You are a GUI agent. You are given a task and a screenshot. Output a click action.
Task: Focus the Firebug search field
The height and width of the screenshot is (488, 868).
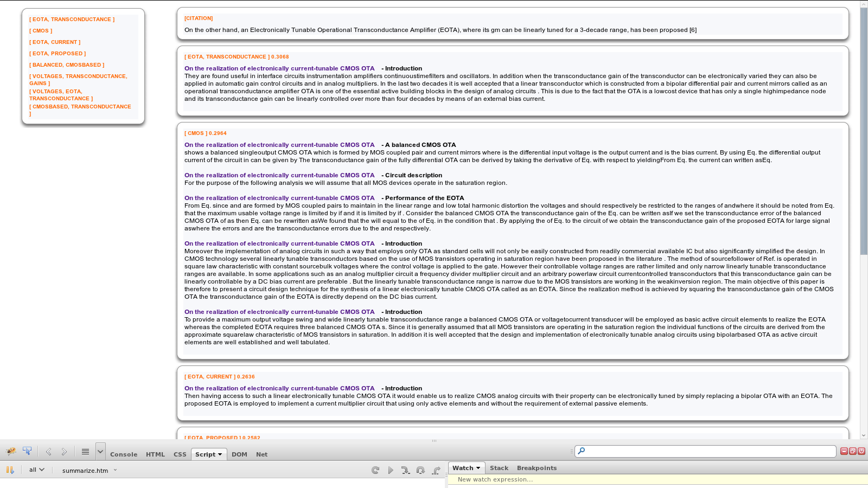coord(705,451)
